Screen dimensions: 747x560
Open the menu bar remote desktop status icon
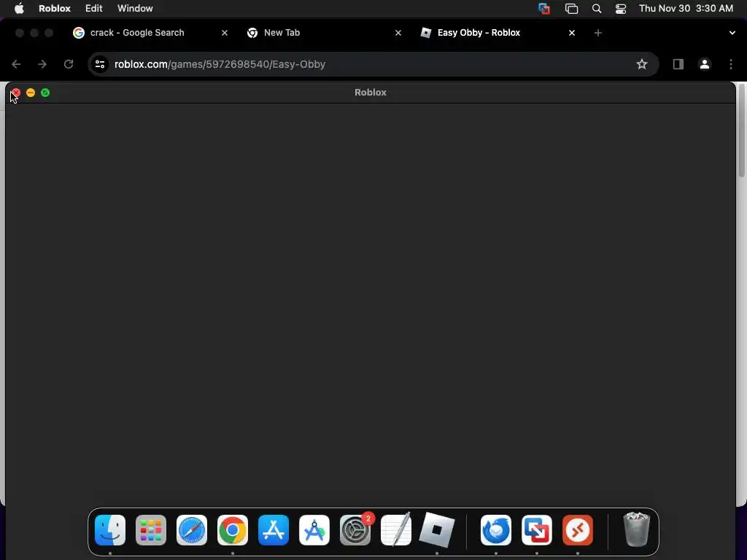click(543, 9)
